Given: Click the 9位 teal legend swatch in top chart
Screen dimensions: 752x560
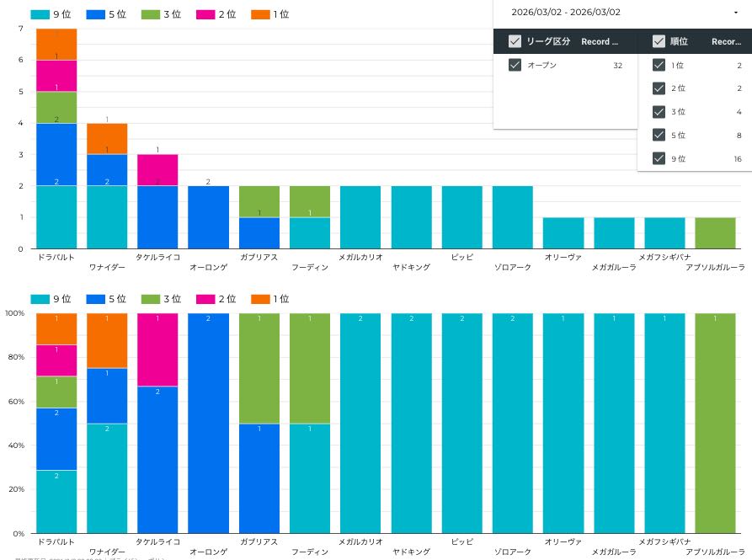Looking at the screenshot, I should (x=39, y=14).
